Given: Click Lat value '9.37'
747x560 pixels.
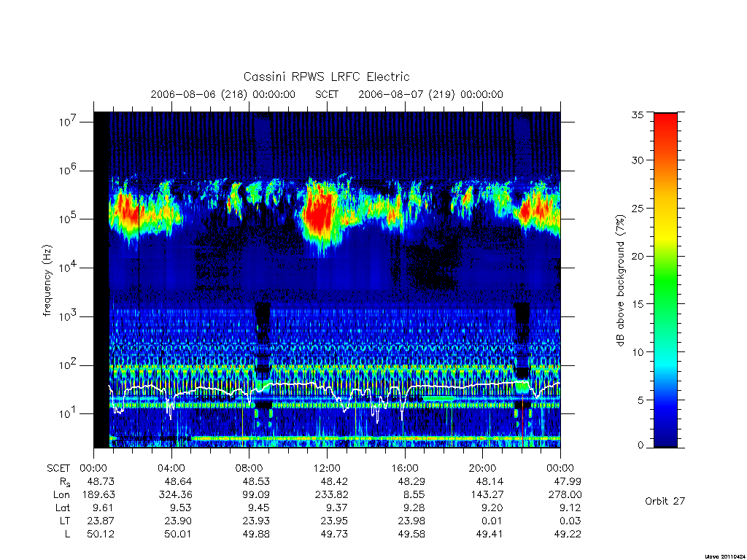Looking at the screenshot, I should click(337, 508).
